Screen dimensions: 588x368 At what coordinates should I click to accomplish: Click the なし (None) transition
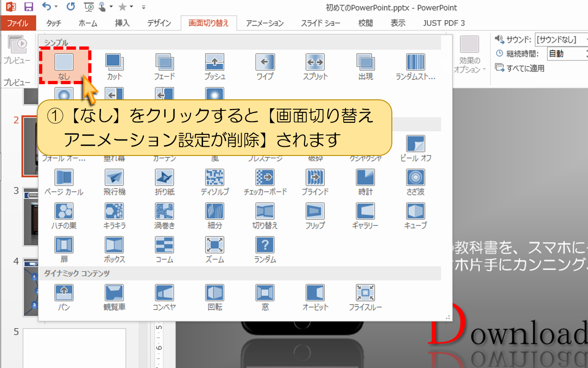coord(64,67)
